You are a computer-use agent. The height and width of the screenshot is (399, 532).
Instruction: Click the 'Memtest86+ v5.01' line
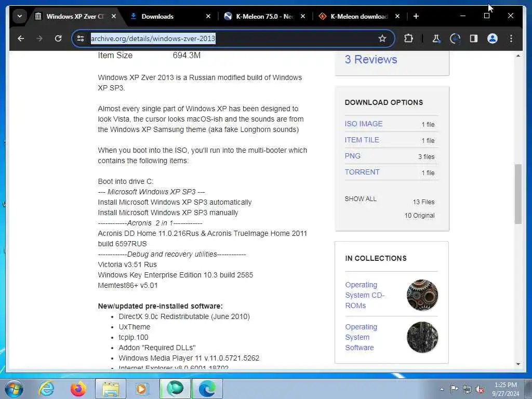coord(128,285)
